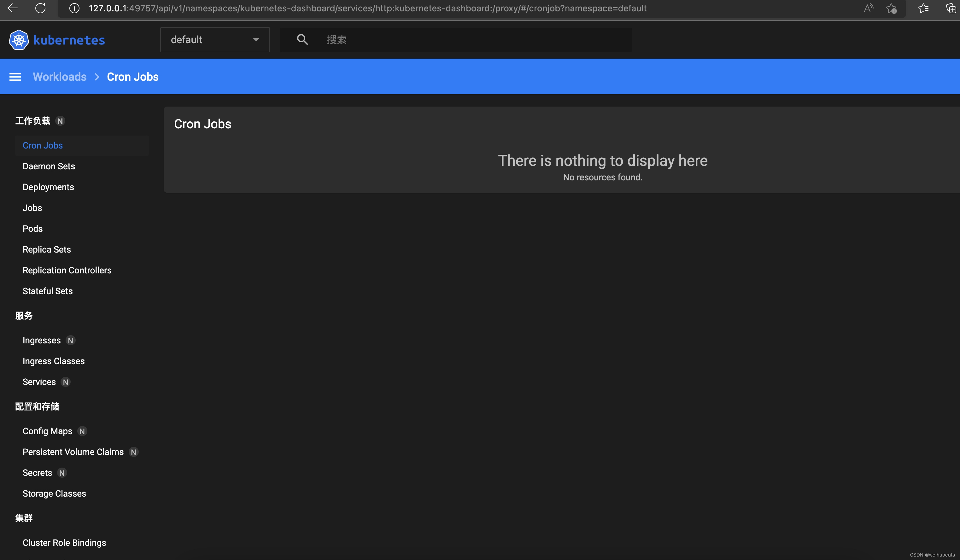
Task: Reload the page with refresh icon
Action: coord(40,8)
